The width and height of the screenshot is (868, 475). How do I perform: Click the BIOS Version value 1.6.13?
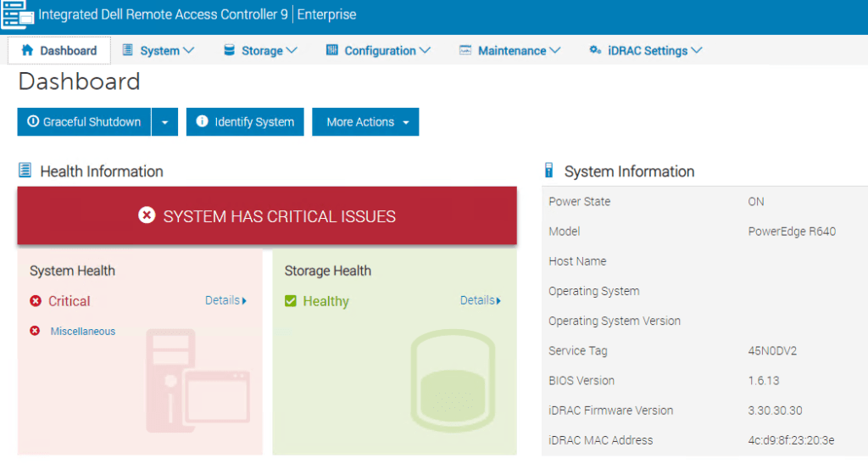(764, 381)
